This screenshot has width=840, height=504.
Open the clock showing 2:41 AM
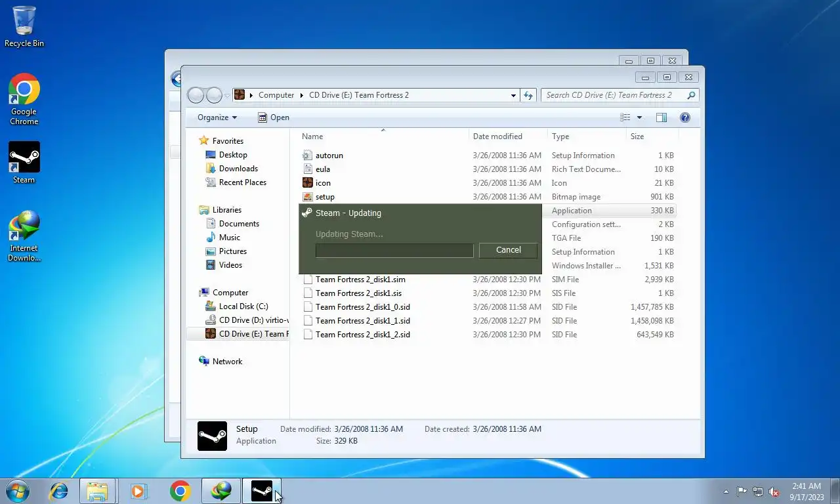(806, 492)
